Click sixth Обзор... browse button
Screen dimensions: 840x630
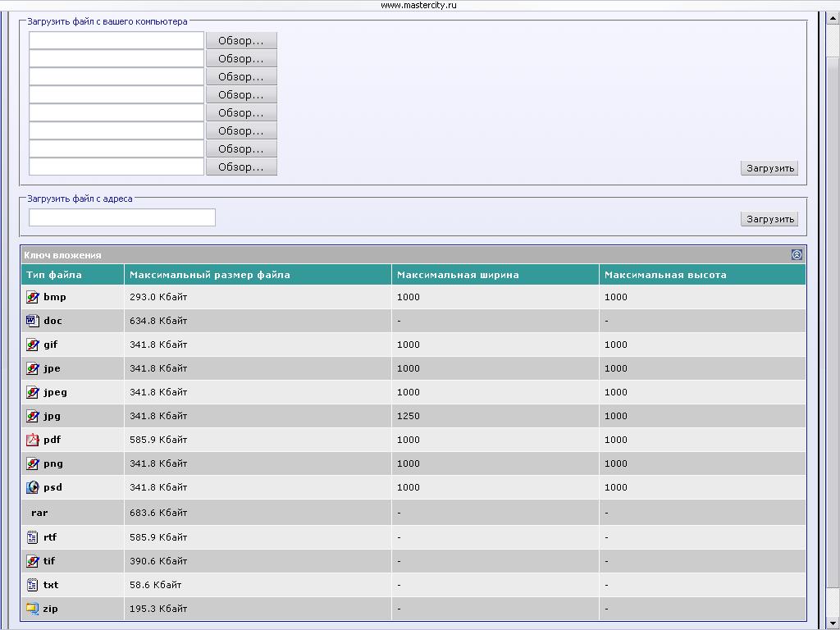tap(242, 130)
